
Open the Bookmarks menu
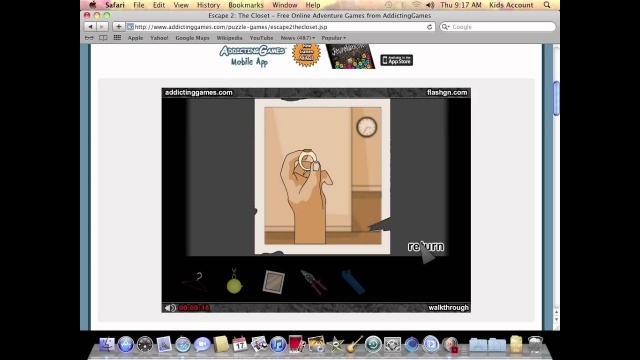pos(246,5)
